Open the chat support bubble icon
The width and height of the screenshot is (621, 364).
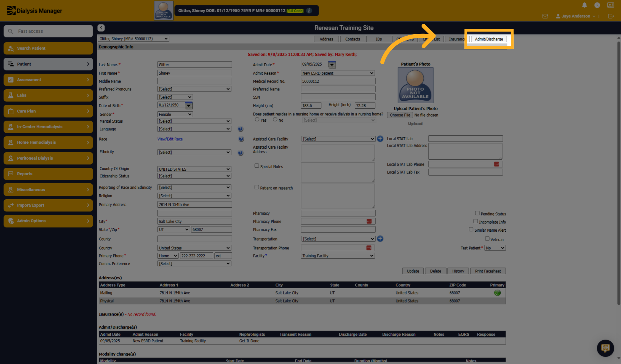[x=605, y=348]
